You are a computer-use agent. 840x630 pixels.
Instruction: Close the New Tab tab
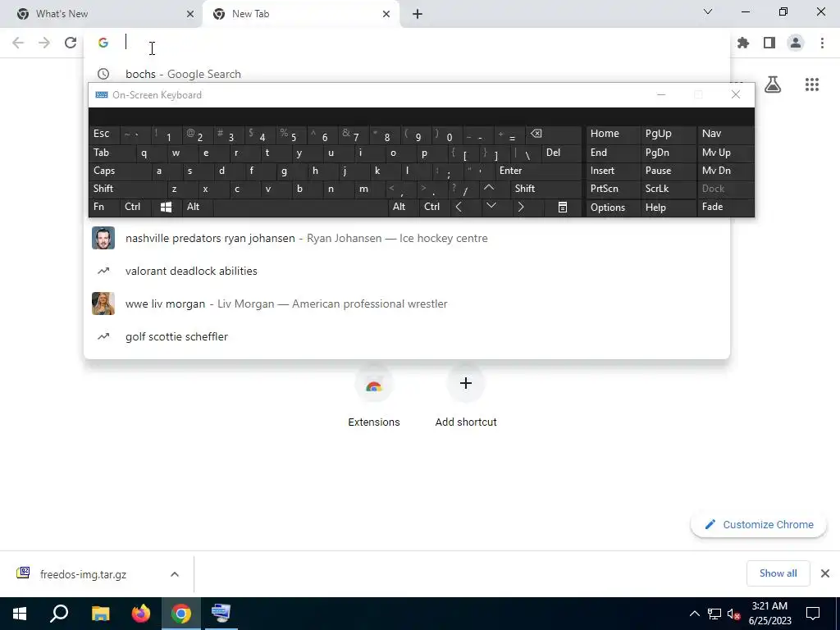(x=386, y=14)
